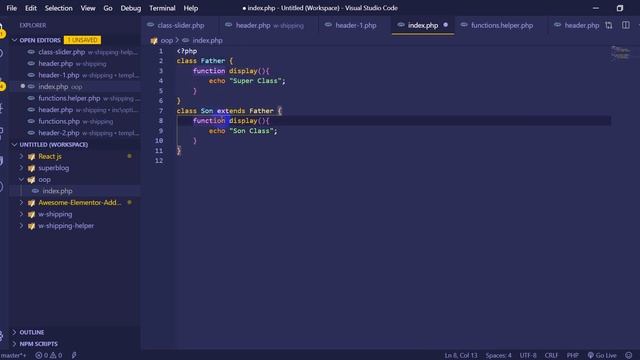Screen dimensions: 640x360
Task: Open the View menu
Action: pyautogui.click(x=88, y=8)
